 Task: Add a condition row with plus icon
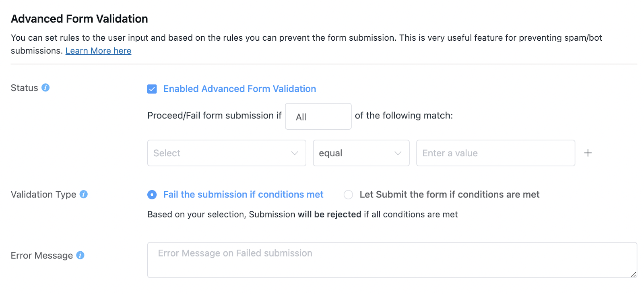pos(588,153)
